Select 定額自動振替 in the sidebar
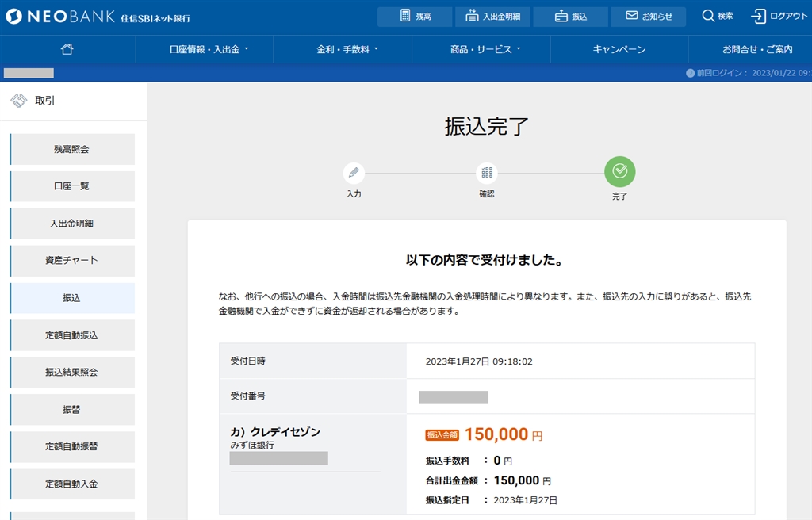 (72, 446)
